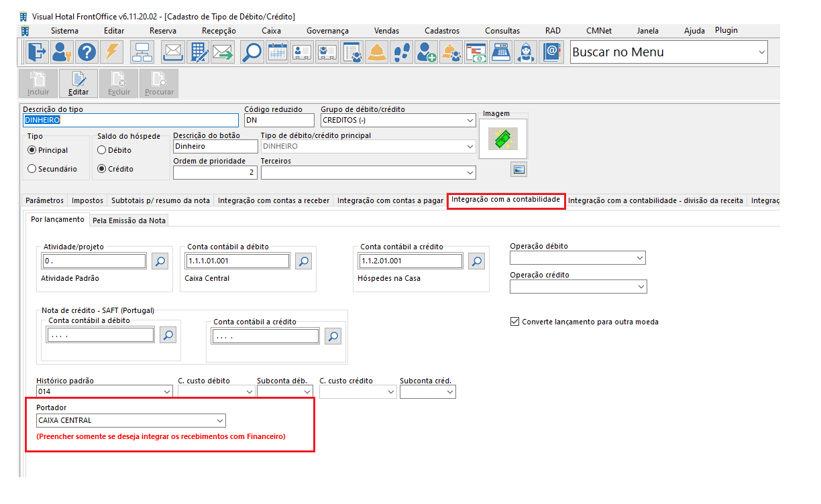Screen dimensions: 821x504
Task: Click lookup beside Hóspedes na Casa account 1.1.2.01.001
Action: [x=476, y=261]
